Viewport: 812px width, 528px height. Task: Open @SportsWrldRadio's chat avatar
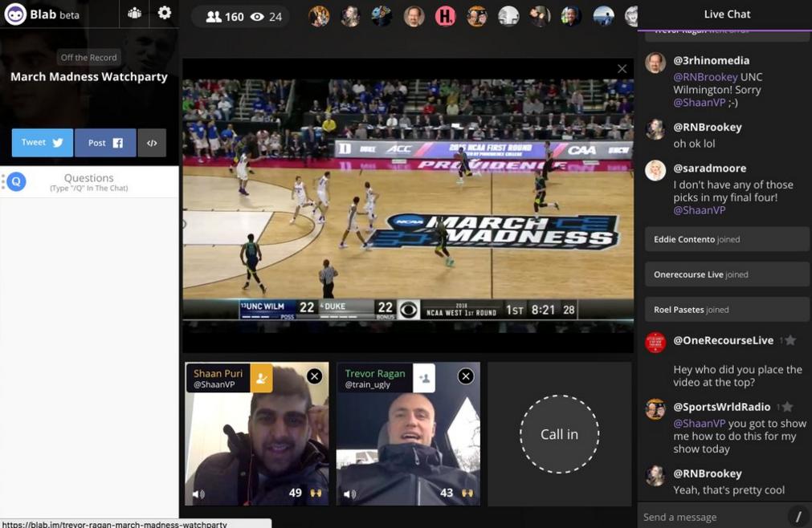tap(655, 409)
